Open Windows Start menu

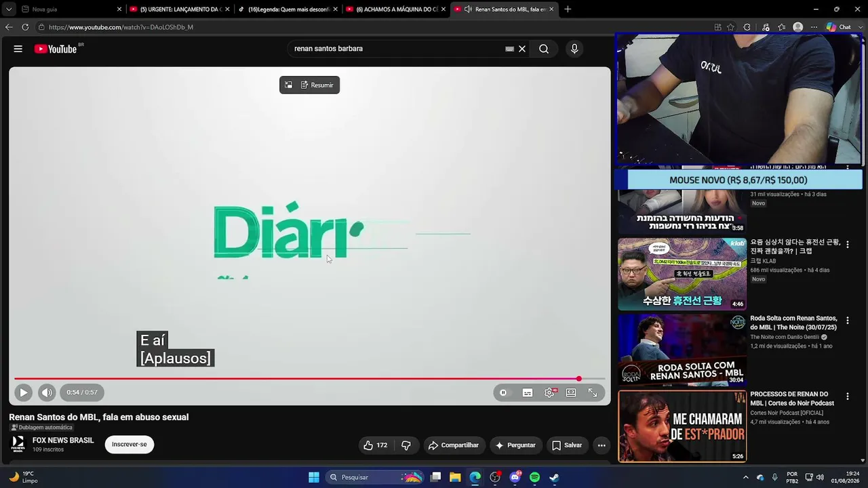(x=314, y=477)
